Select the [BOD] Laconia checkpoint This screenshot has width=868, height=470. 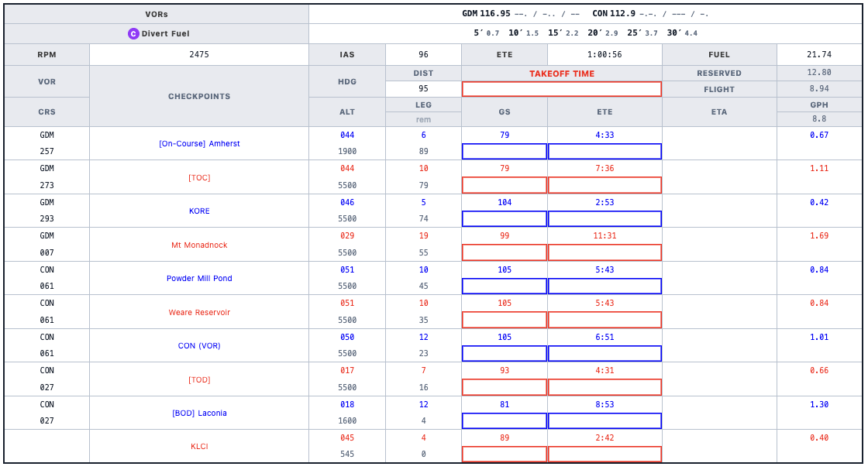(x=199, y=413)
